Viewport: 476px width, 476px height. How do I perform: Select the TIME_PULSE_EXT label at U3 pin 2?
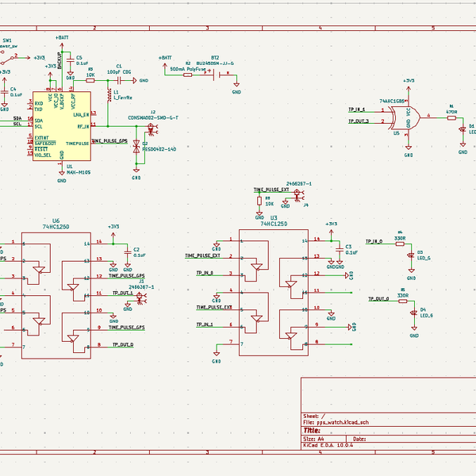[x=202, y=255]
